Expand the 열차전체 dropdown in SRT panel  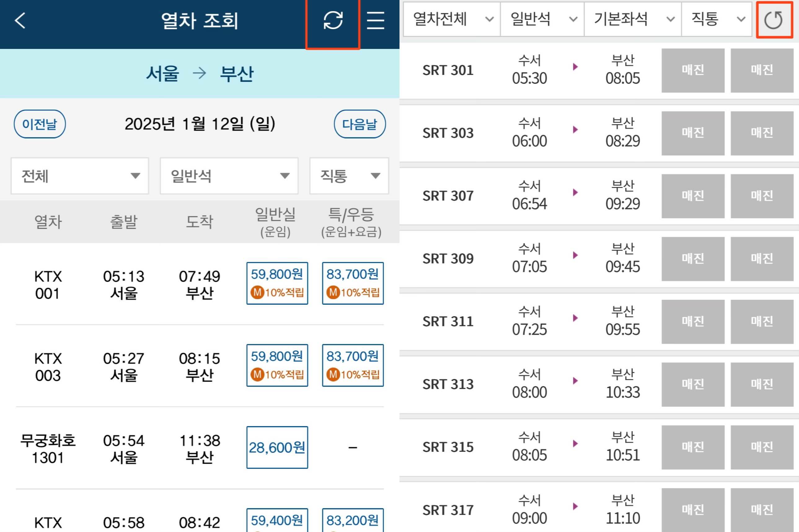click(452, 19)
